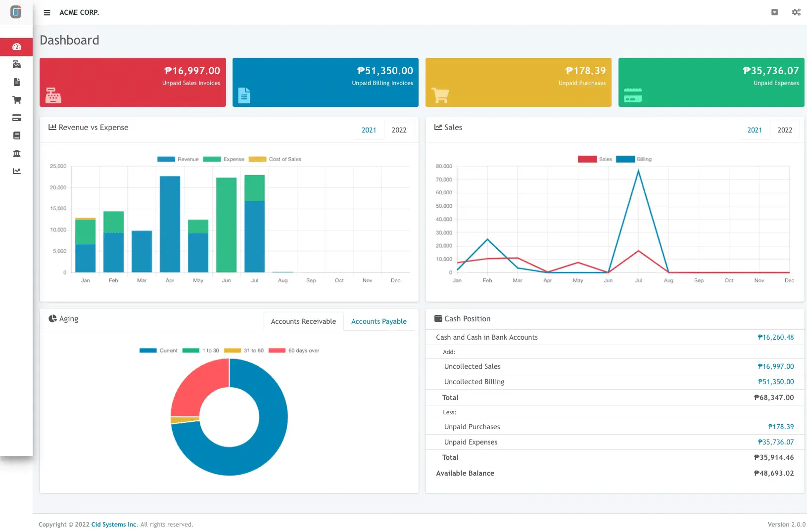Open the Unpaid Expenses green card
The width and height of the screenshot is (807, 532).
click(x=712, y=82)
